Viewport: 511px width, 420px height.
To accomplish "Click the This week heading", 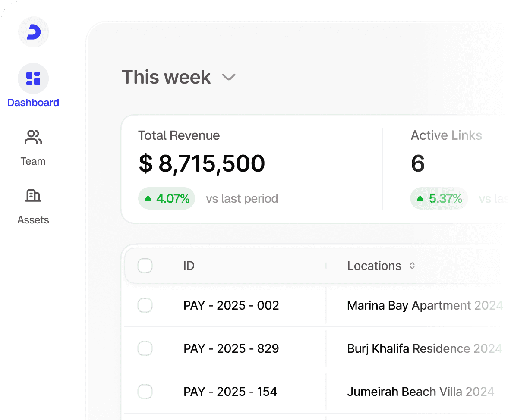I will coord(166,77).
